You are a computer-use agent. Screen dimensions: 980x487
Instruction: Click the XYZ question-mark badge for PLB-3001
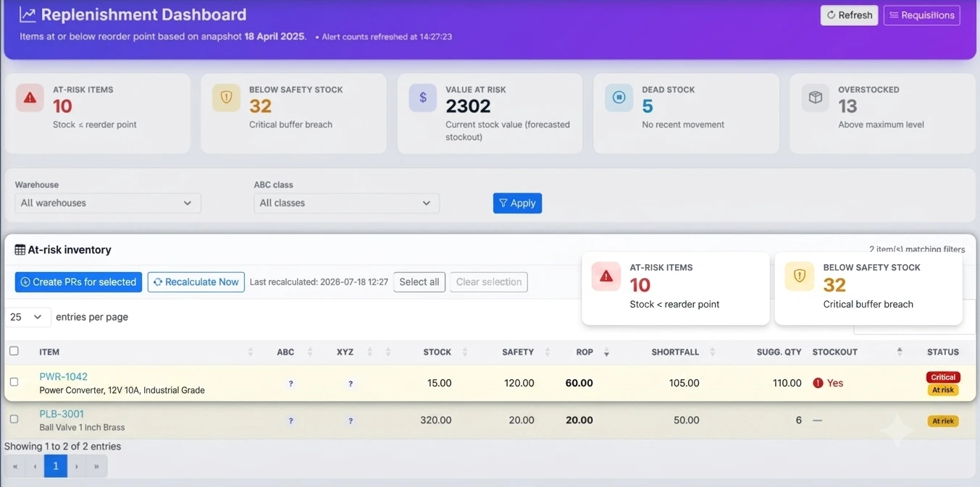(x=351, y=420)
